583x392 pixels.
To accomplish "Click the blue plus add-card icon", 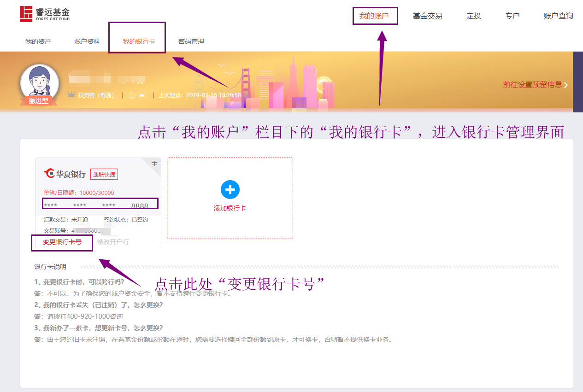I will [x=230, y=189].
